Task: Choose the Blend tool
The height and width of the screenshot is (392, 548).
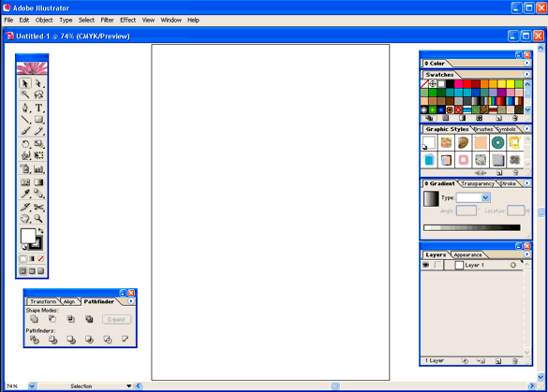Action: [x=38, y=194]
